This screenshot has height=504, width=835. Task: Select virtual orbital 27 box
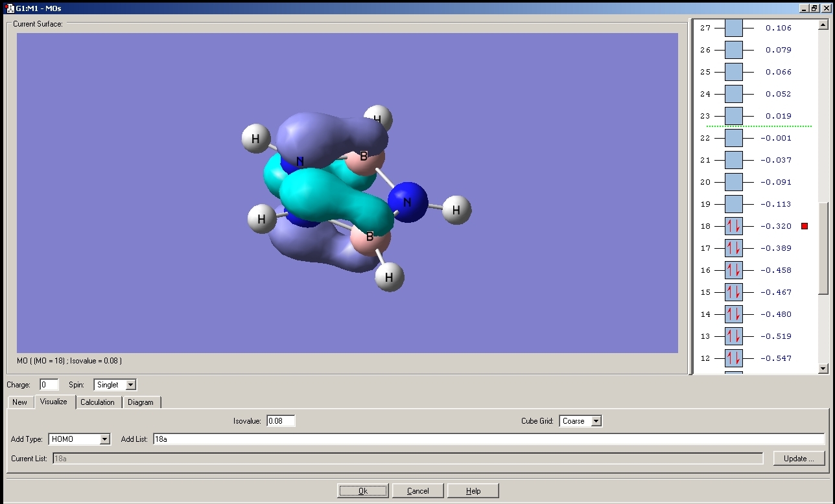pos(734,28)
